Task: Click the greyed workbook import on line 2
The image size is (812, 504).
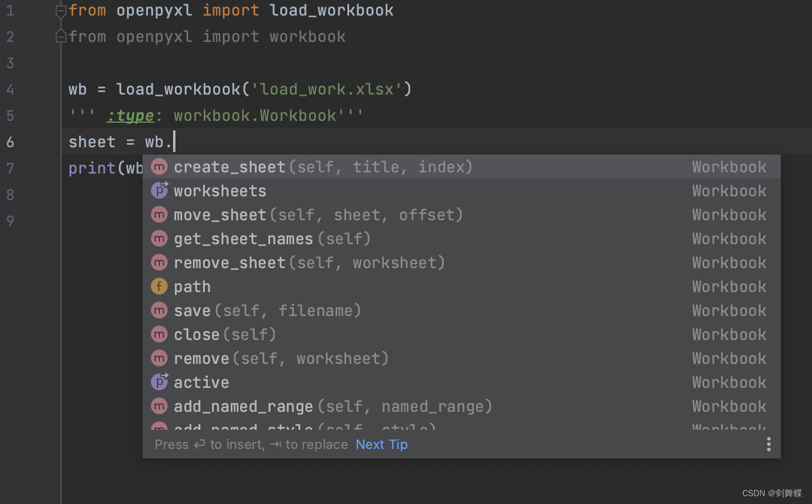Action: [x=307, y=37]
